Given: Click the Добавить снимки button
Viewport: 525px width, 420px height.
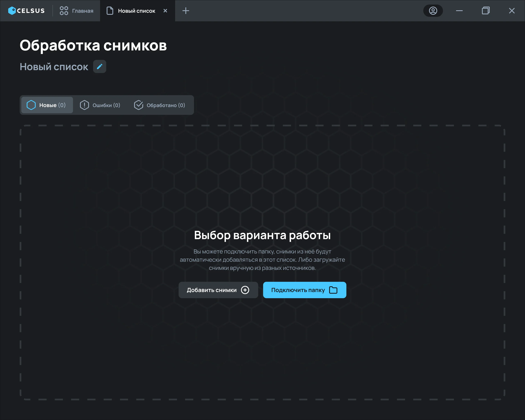Looking at the screenshot, I should [218, 290].
